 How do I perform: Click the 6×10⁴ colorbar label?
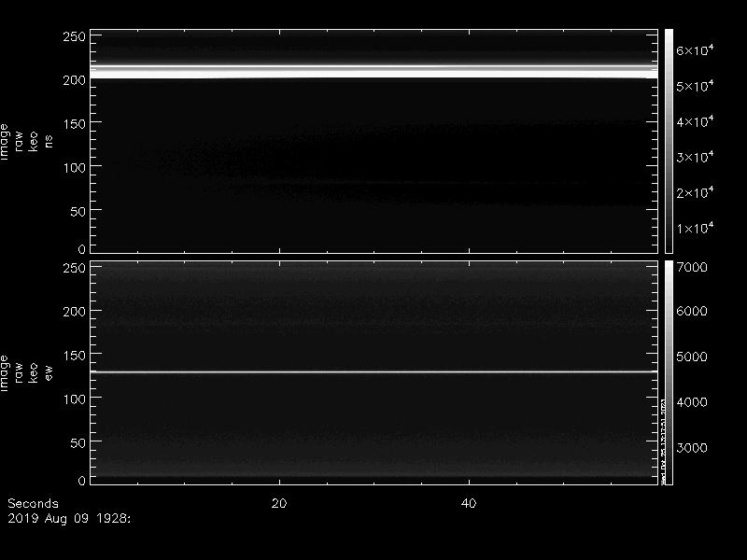coord(695,50)
